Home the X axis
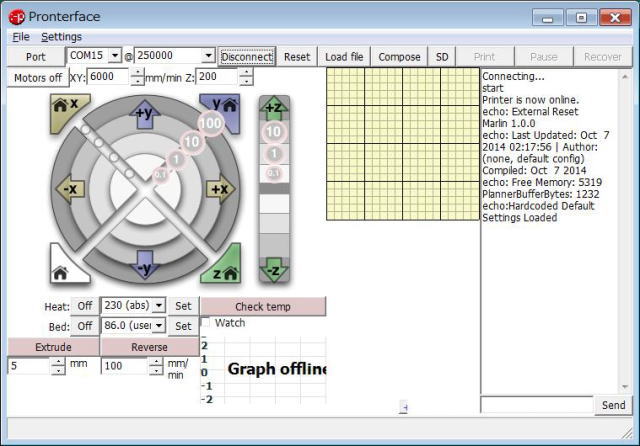 pos(67,110)
